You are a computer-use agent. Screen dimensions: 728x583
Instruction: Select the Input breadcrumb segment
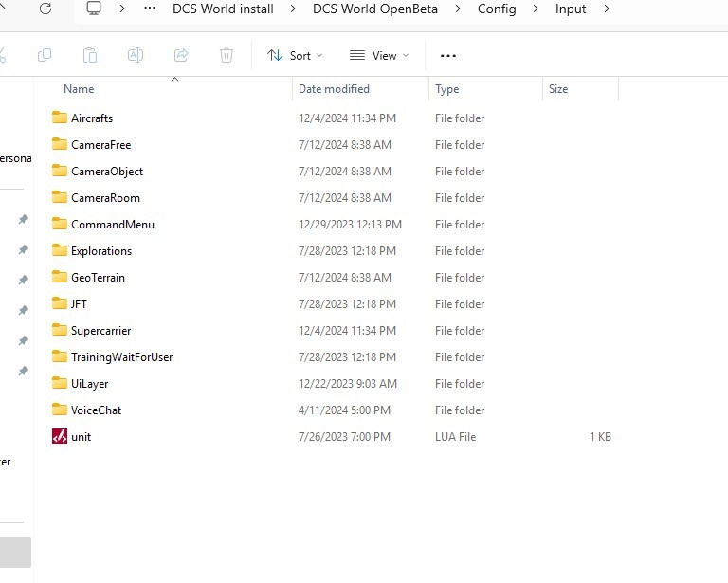coord(571,9)
